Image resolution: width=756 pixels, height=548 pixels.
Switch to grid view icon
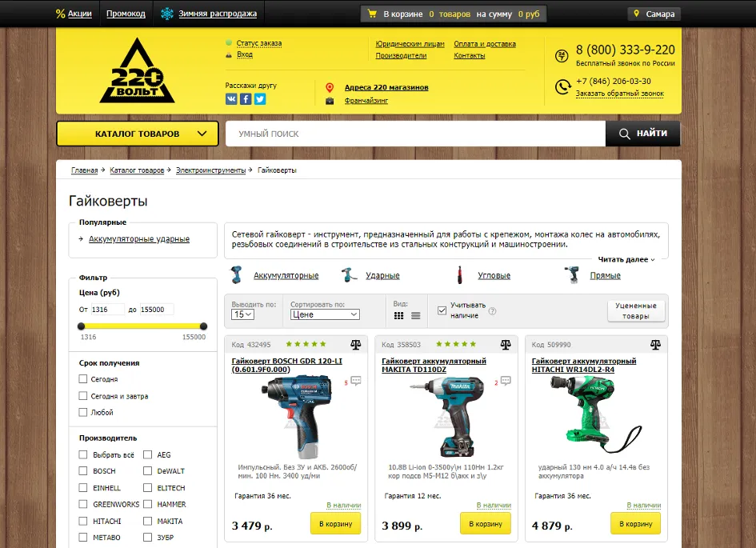coord(398,315)
